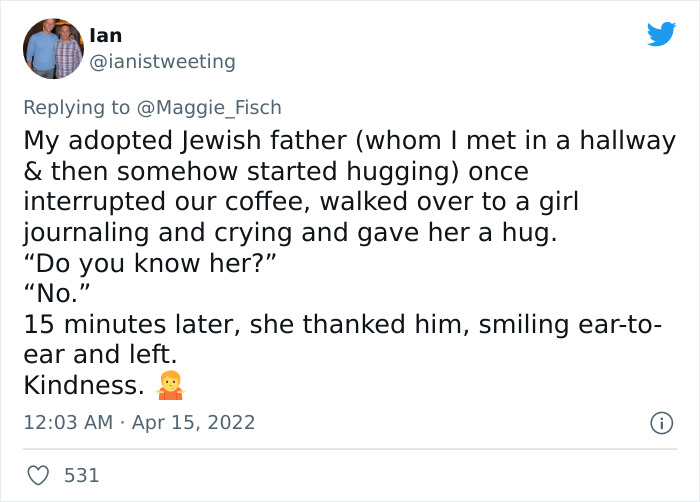Click the Apr 15, 2022 date

[193, 423]
